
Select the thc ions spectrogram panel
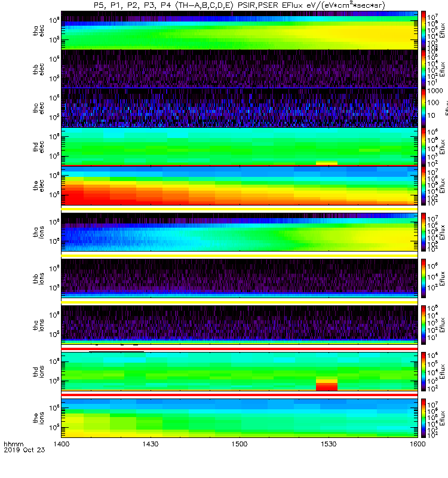pos(240,325)
